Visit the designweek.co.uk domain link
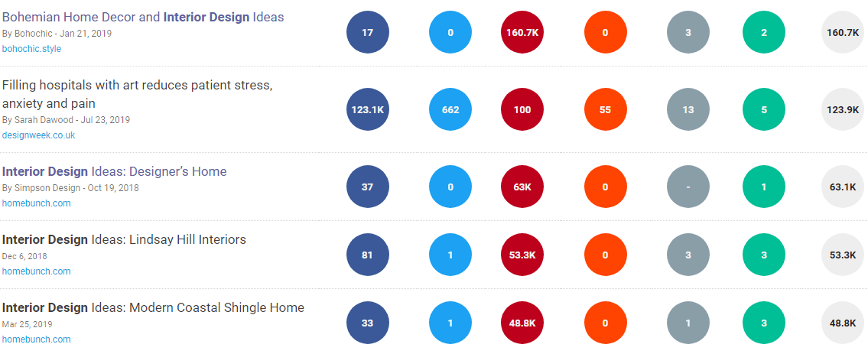This screenshot has width=868, height=354. coord(38,135)
